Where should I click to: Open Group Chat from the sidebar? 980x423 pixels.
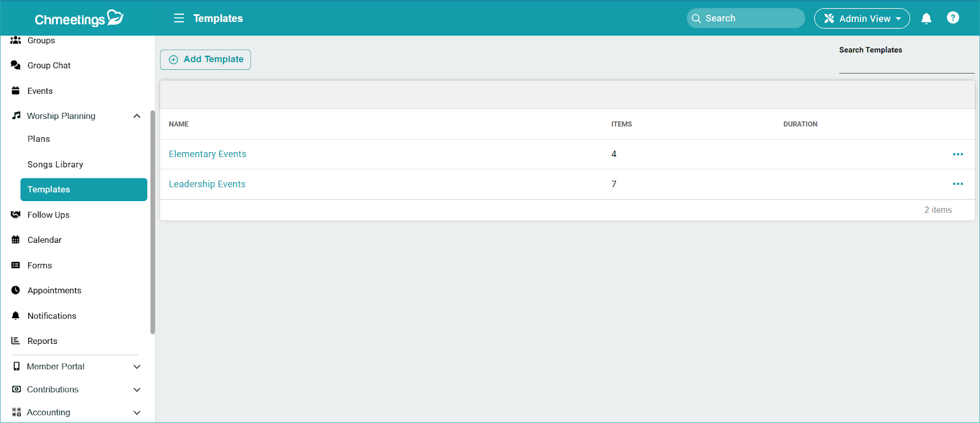(x=49, y=66)
